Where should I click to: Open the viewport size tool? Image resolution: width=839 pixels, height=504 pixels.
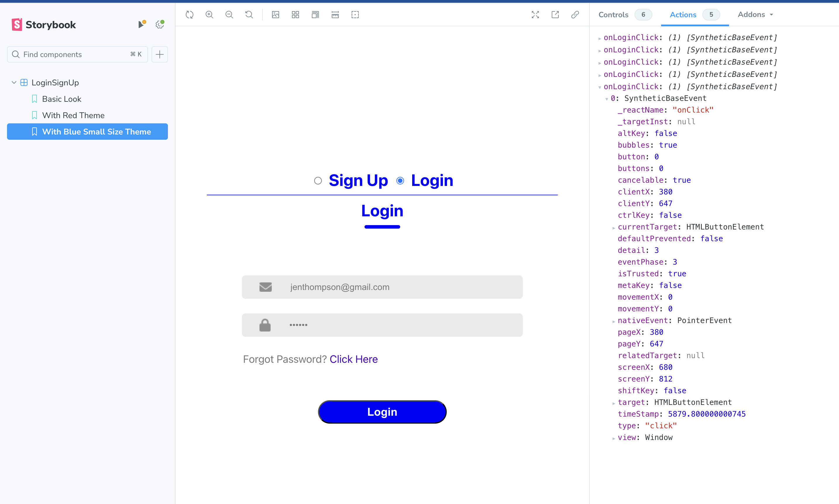tap(315, 15)
